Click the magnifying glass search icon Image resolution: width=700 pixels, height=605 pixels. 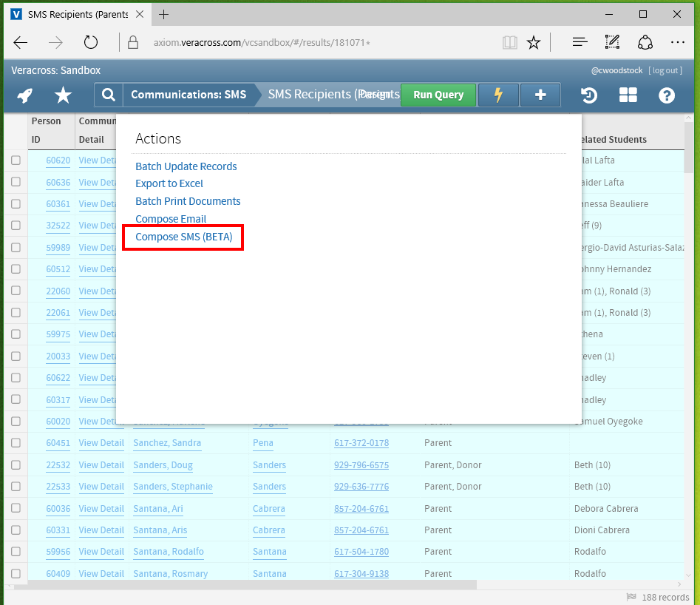click(109, 95)
